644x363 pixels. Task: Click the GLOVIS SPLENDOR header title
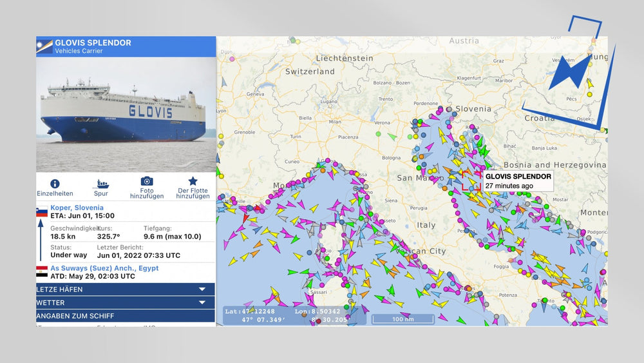93,43
